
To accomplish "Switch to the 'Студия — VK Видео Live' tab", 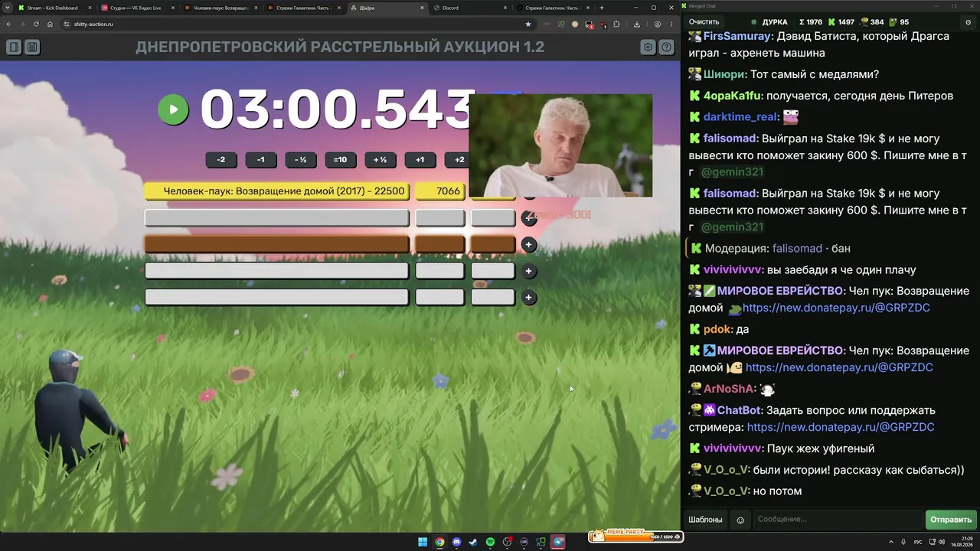I will pos(136,8).
